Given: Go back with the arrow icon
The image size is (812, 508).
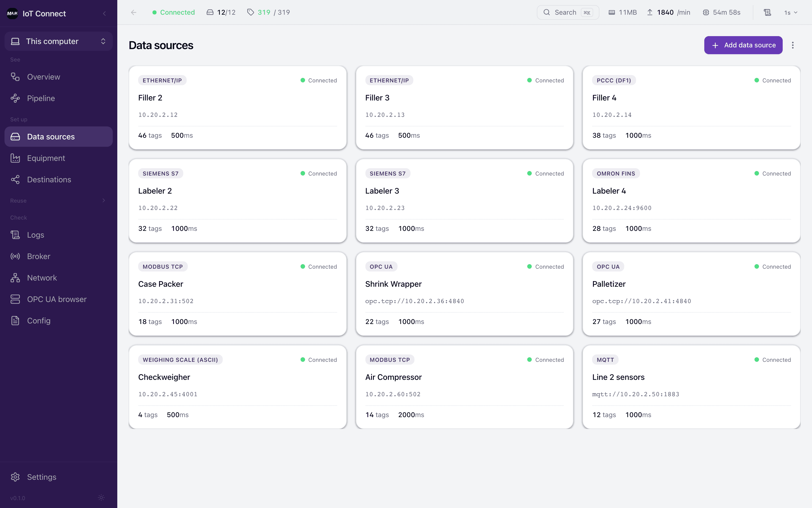Looking at the screenshot, I should [x=134, y=12].
